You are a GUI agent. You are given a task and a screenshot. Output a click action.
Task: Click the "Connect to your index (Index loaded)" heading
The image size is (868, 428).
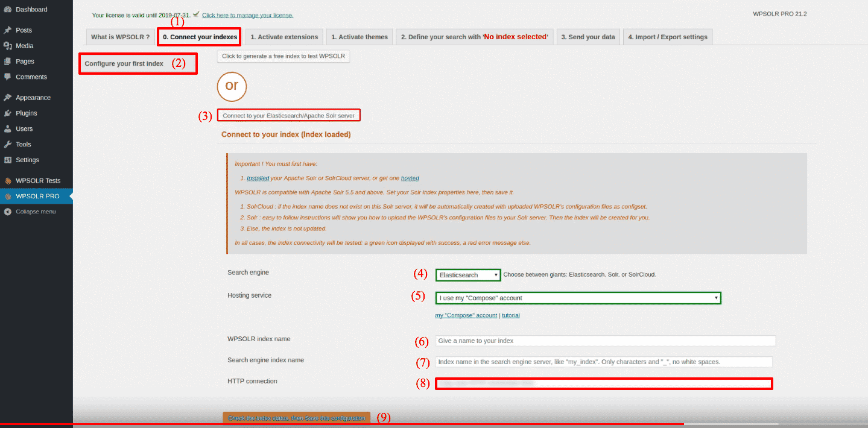pos(286,134)
